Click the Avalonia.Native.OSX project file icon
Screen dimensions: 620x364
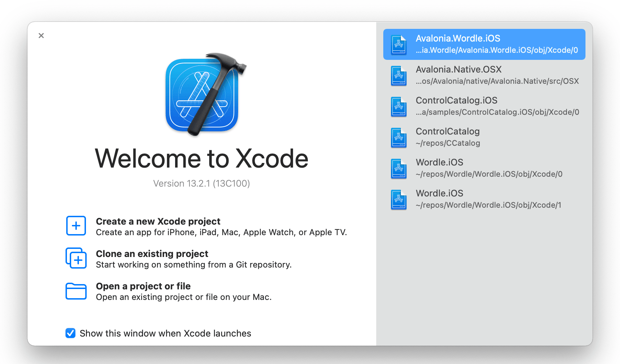[399, 75]
